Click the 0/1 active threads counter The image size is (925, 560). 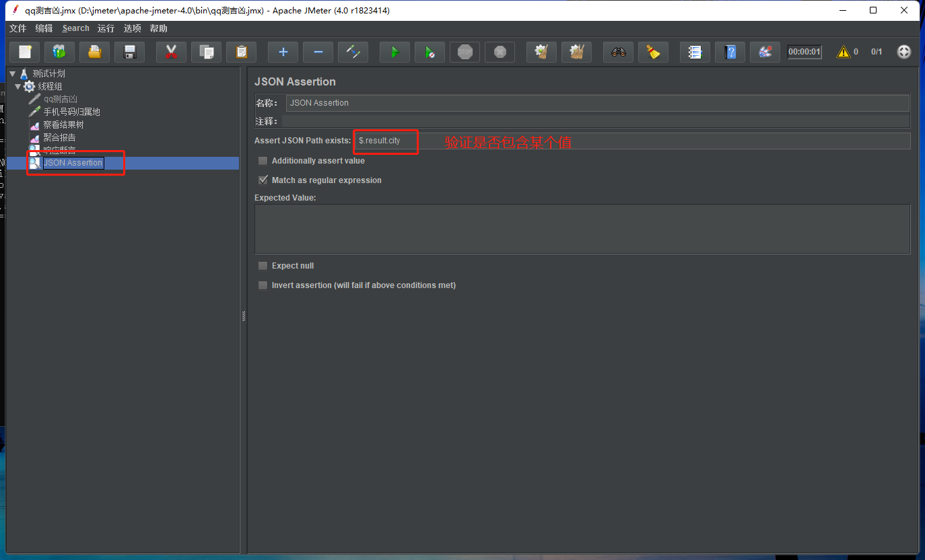[877, 52]
